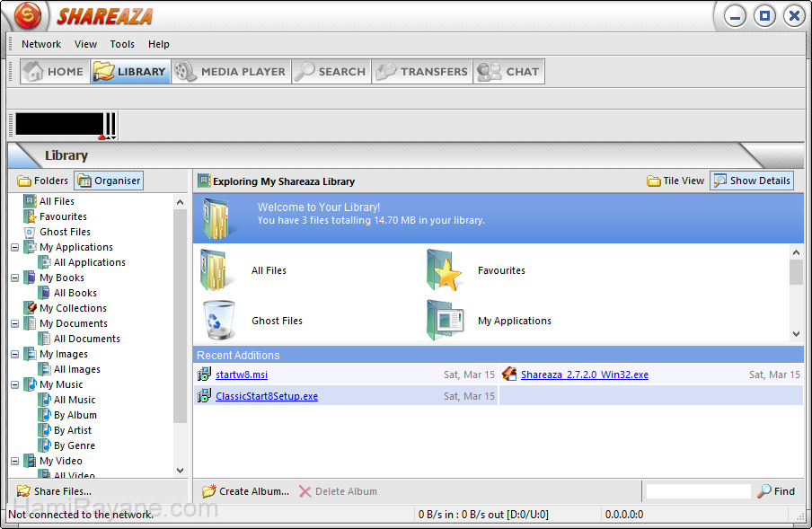This screenshot has height=529, width=812.
Task: Select All Music in tree
Action: (75, 400)
